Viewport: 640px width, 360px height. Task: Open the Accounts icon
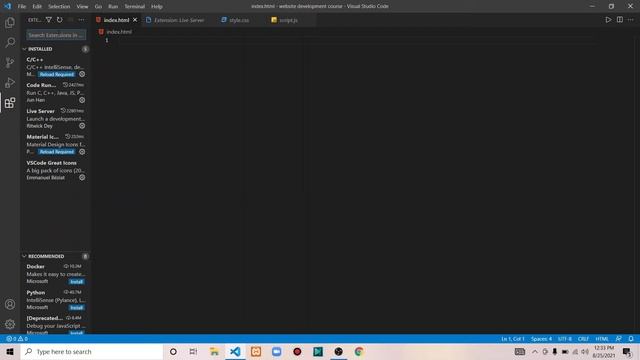click(10, 304)
